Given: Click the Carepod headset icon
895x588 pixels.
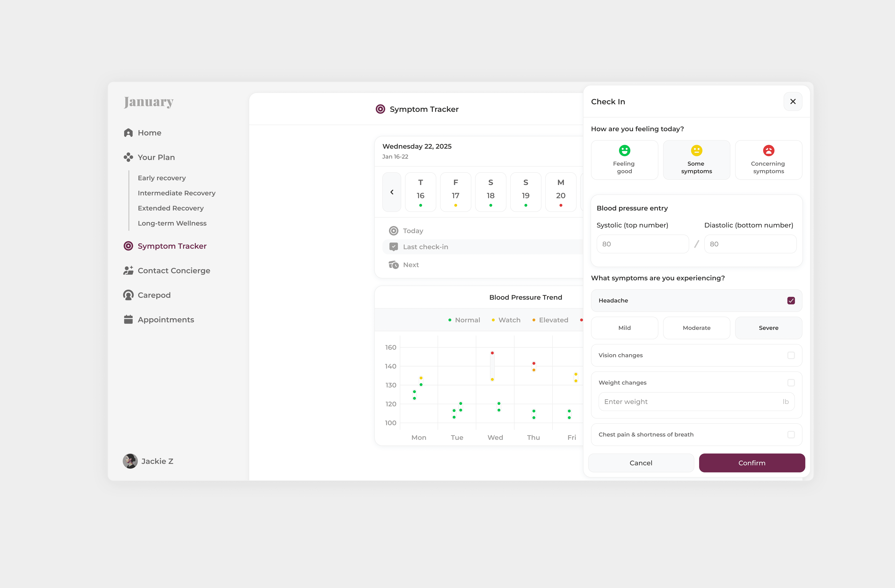Looking at the screenshot, I should [x=128, y=295].
